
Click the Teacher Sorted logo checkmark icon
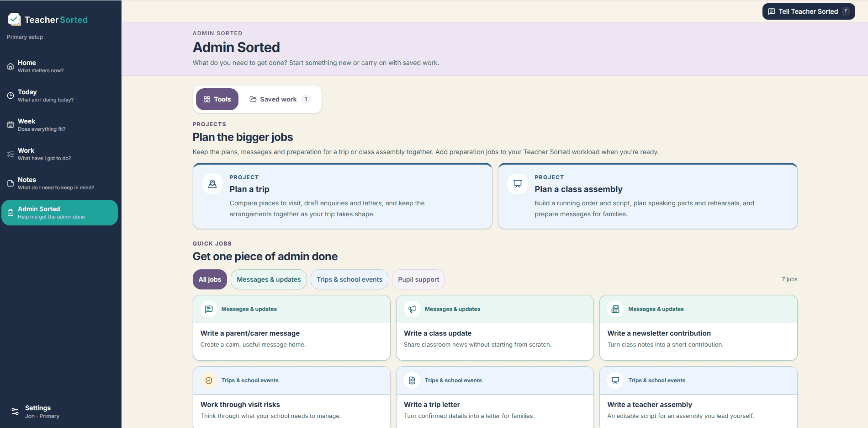point(15,19)
